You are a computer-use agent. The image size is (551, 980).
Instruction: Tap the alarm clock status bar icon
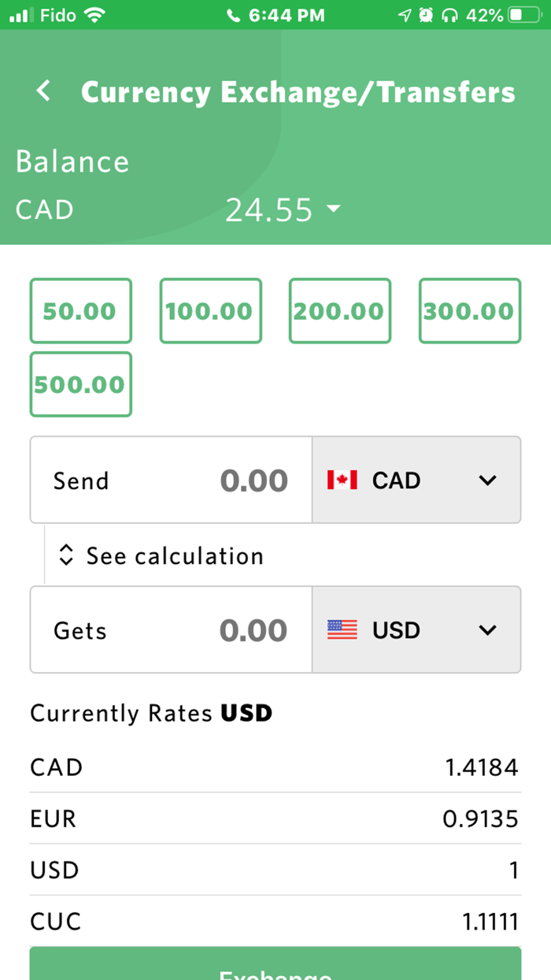tap(426, 13)
